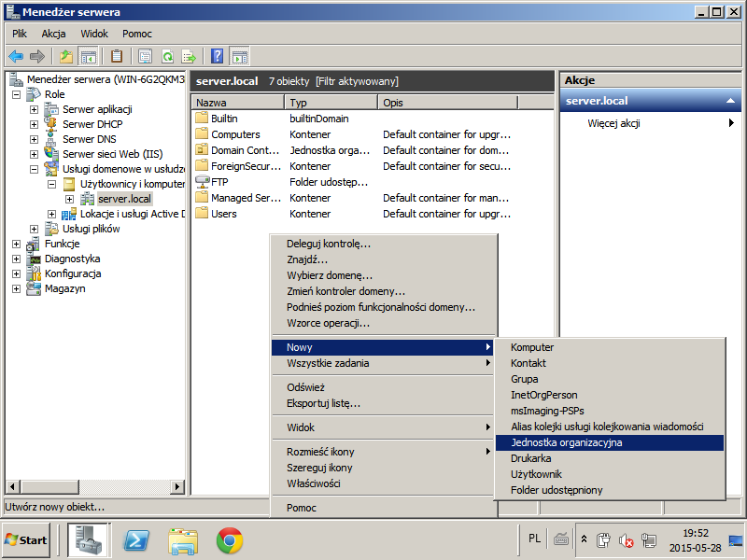Open Windows Explorer from the taskbar

pos(183,540)
